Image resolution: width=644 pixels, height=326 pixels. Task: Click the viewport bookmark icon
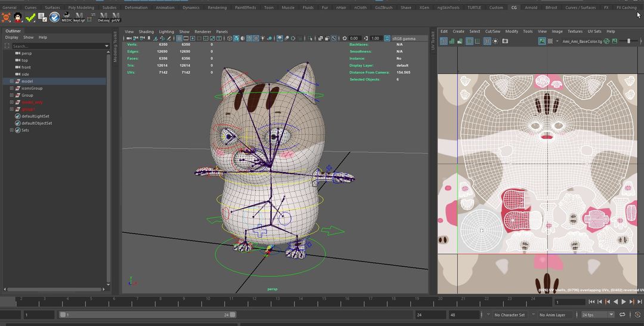click(148, 38)
